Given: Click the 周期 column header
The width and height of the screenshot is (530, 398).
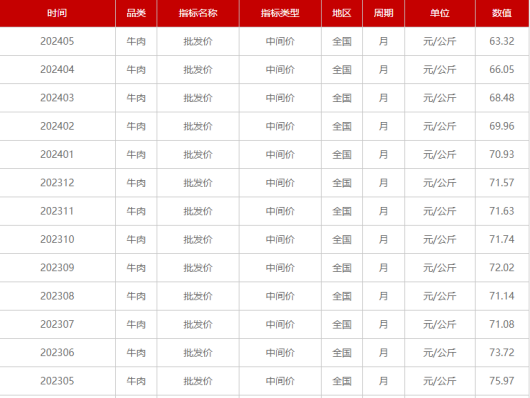Looking at the screenshot, I should pyautogui.click(x=383, y=13).
